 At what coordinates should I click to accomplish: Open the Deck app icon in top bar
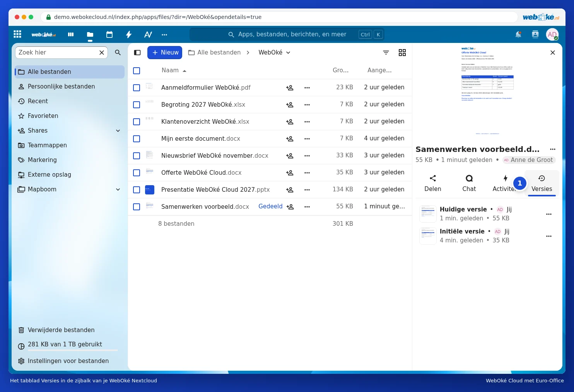point(71,34)
